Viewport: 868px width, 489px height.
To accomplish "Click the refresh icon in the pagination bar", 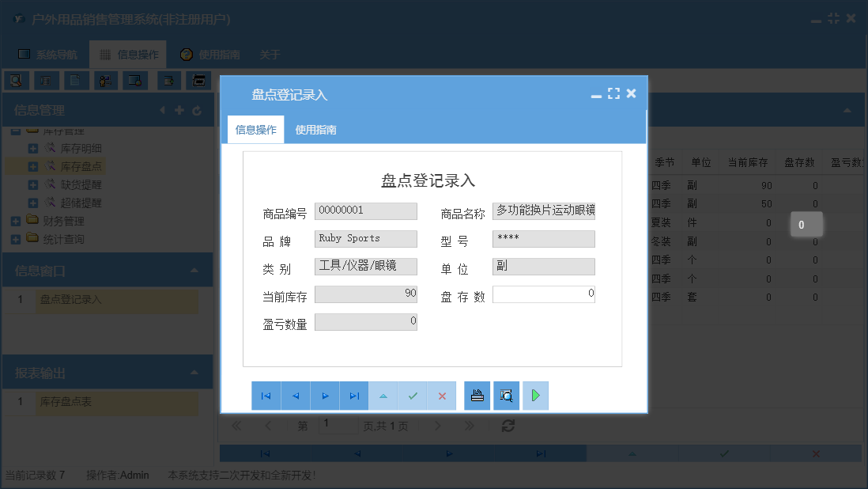I will 508,425.
